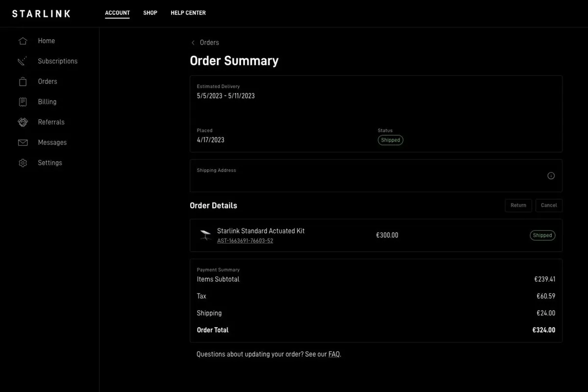Open the FAQ link
This screenshot has width=588, height=392.
click(334, 354)
